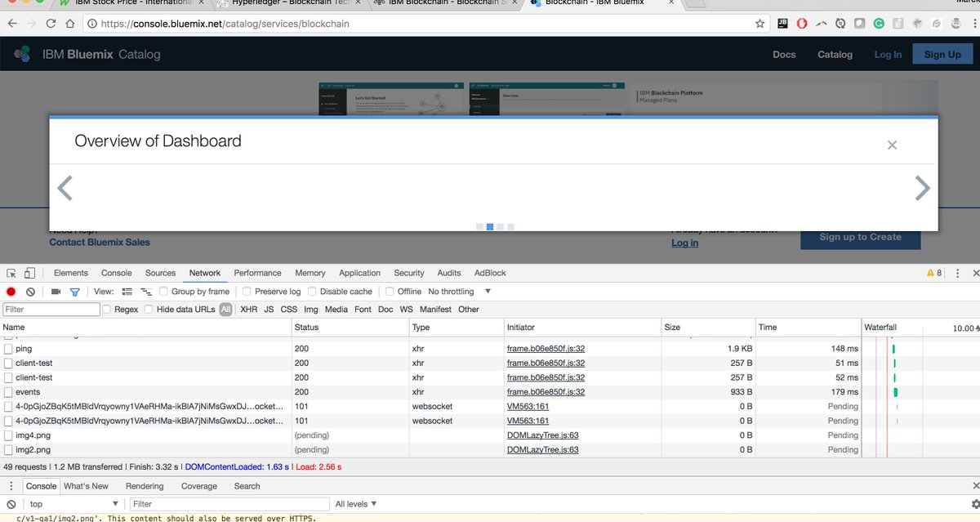Enable the Preserve log checkbox

pyautogui.click(x=247, y=292)
